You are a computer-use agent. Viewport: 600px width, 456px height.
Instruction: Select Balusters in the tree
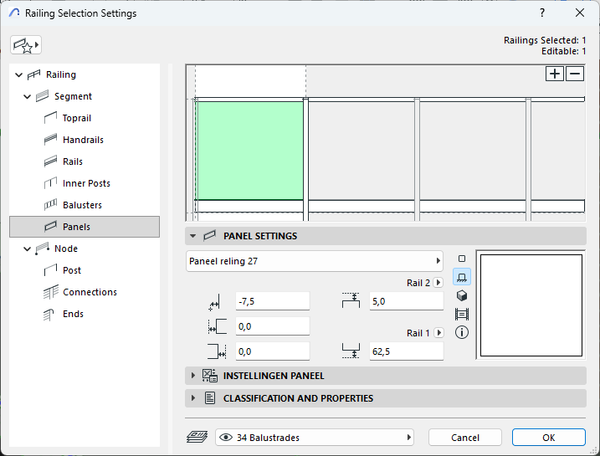[82, 205]
